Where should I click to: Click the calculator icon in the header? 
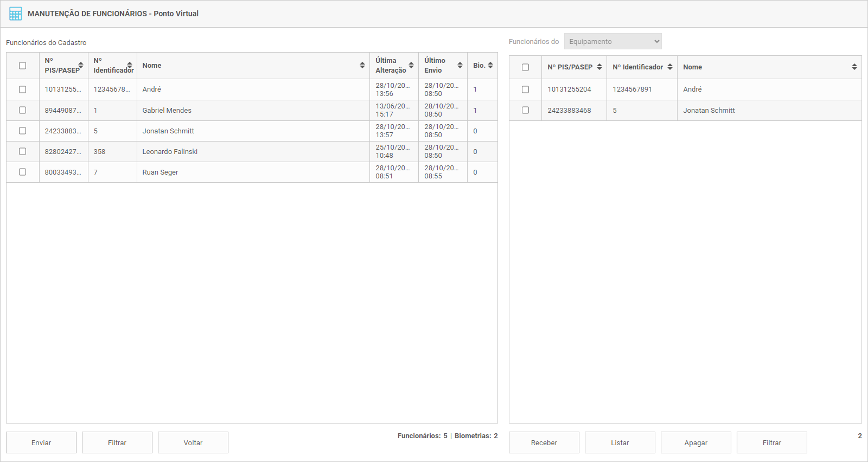tap(16, 14)
